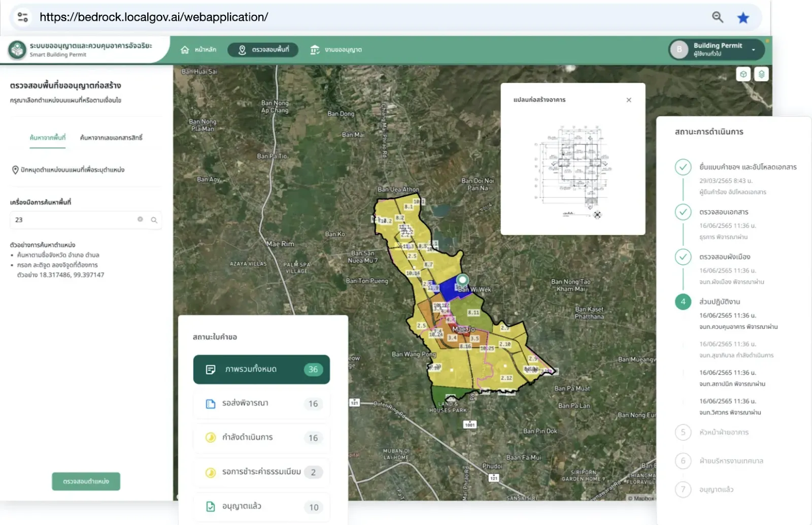Click the user avatar B

point(680,49)
